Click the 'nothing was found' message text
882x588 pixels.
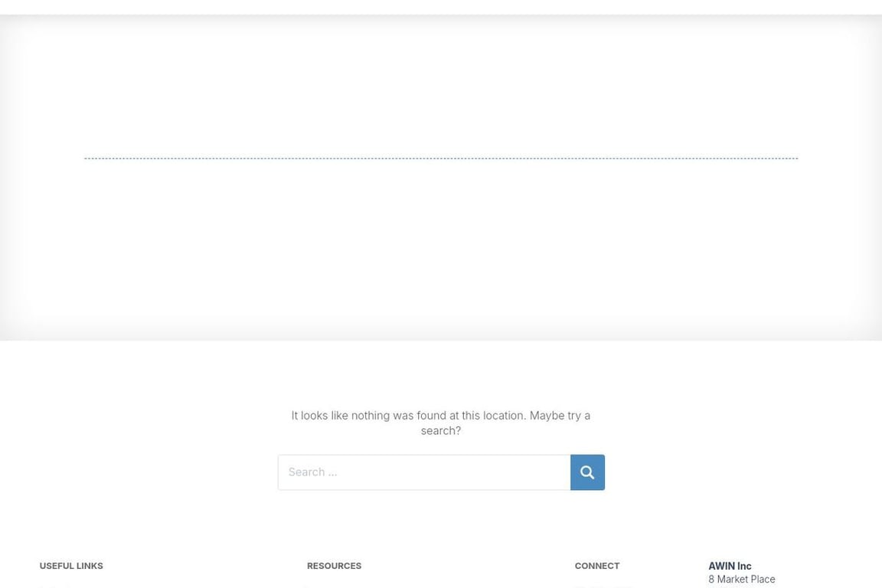tap(440, 423)
